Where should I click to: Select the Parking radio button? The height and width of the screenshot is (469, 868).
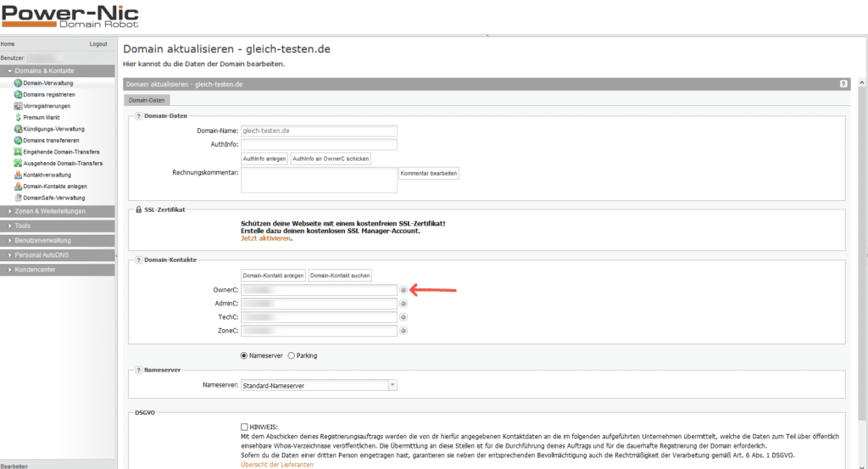coord(292,355)
